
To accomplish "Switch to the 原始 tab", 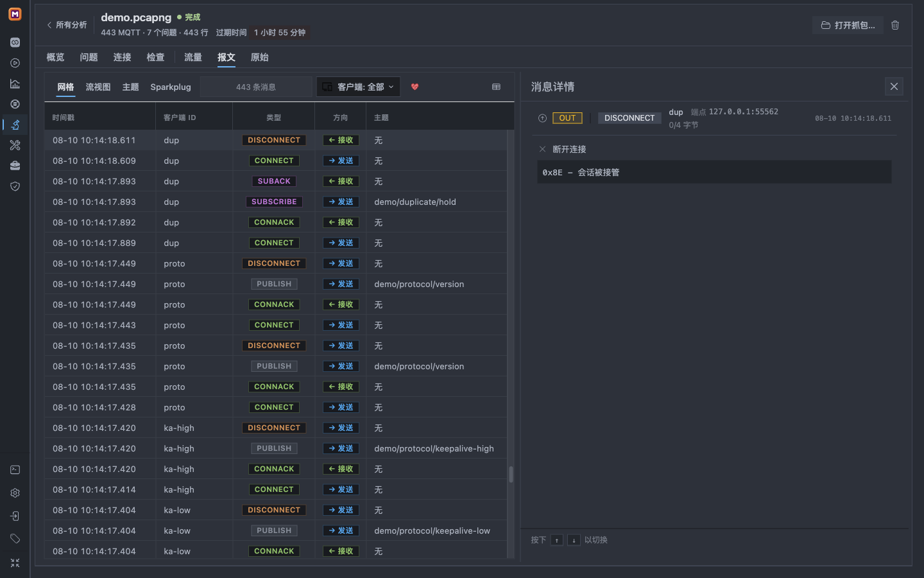I will 260,57.
